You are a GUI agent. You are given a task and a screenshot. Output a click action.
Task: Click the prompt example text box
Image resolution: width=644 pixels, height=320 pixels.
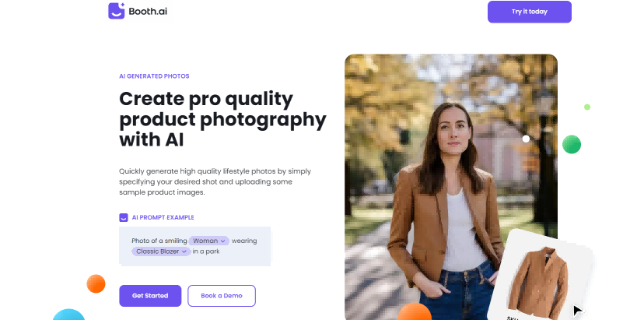[x=194, y=246]
